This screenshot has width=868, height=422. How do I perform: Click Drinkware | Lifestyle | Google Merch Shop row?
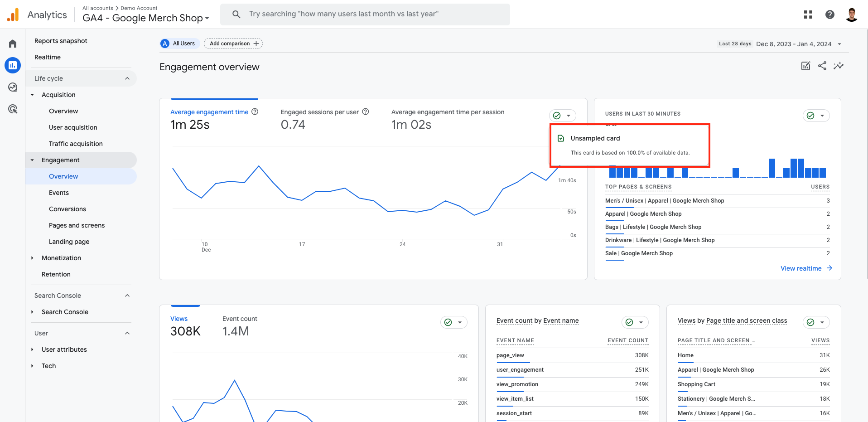click(x=718, y=240)
